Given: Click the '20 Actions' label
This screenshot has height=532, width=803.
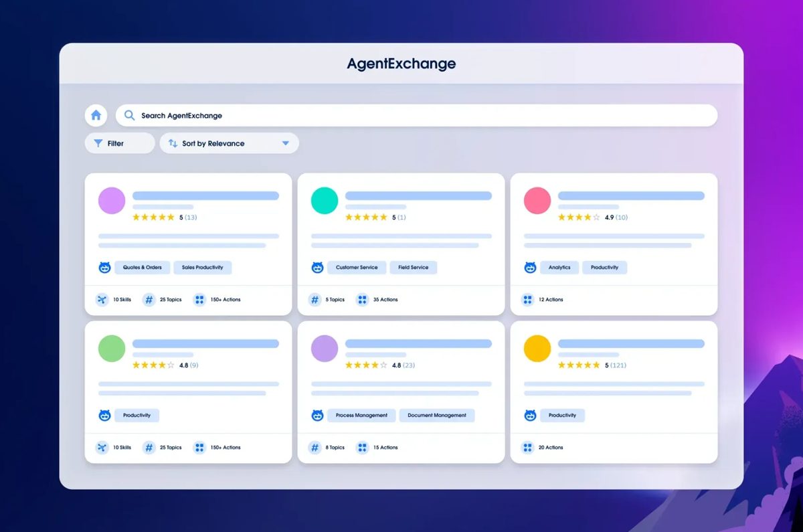Looking at the screenshot, I should point(551,448).
